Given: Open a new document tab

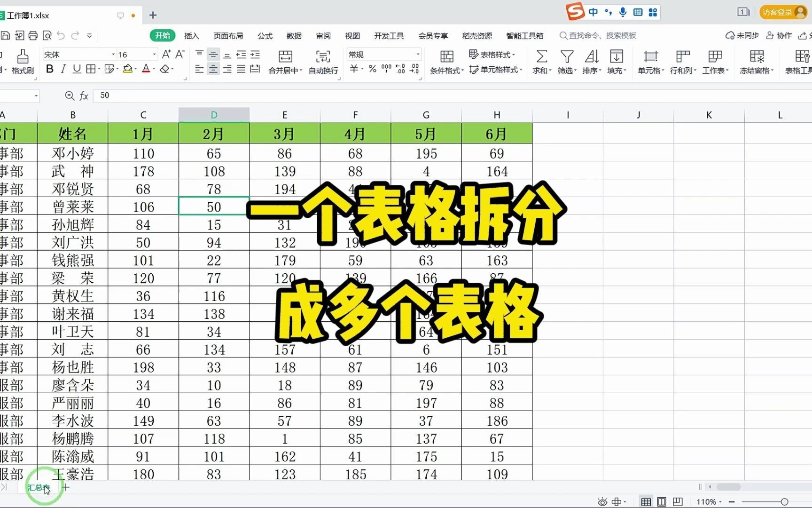Looking at the screenshot, I should click(153, 15).
